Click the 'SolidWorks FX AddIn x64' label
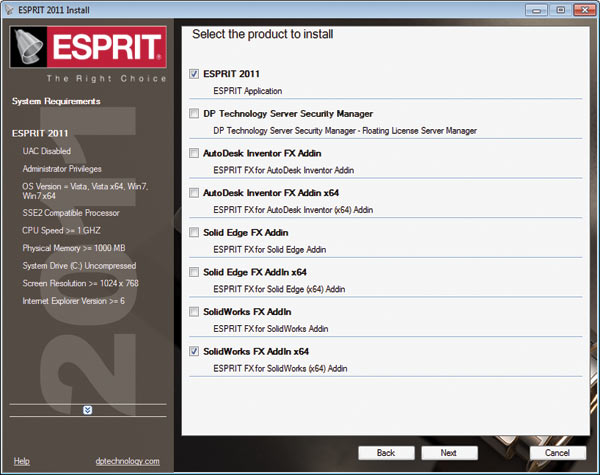Image resolution: width=600 pixels, height=475 pixels. point(256,351)
